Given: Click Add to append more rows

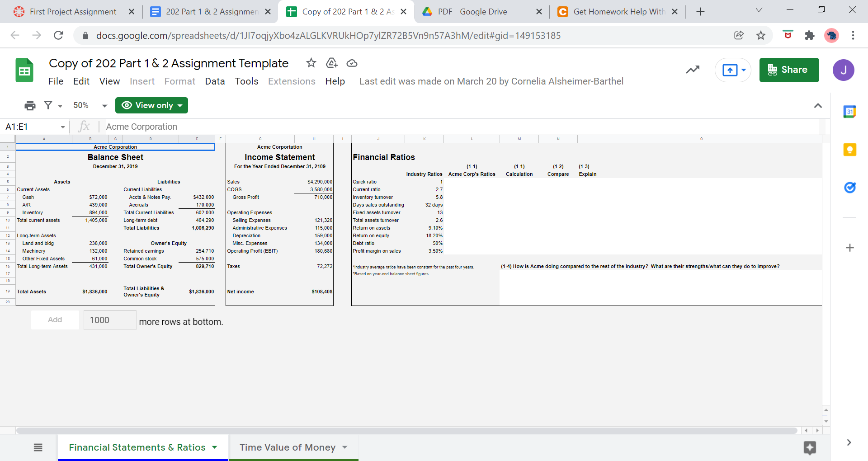Looking at the screenshot, I should (55, 320).
